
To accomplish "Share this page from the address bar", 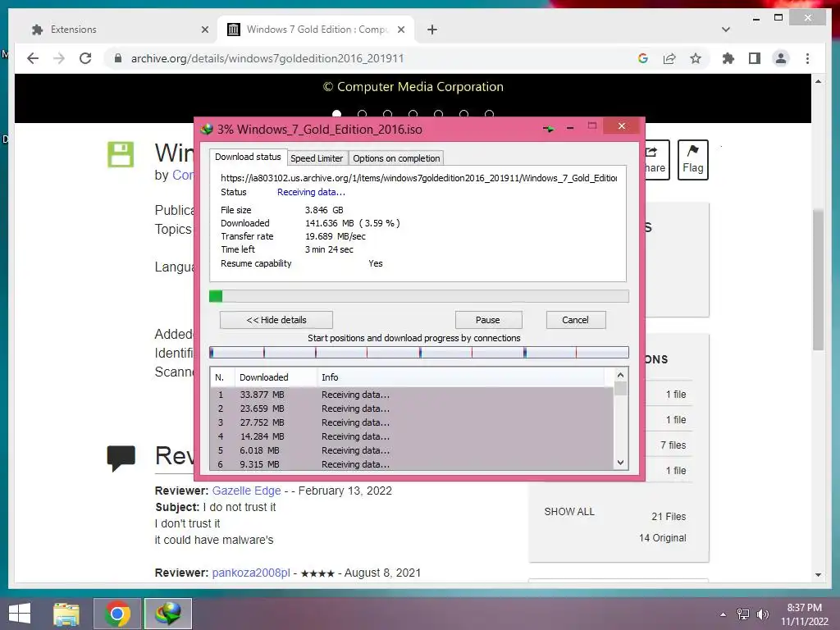I will (x=669, y=58).
